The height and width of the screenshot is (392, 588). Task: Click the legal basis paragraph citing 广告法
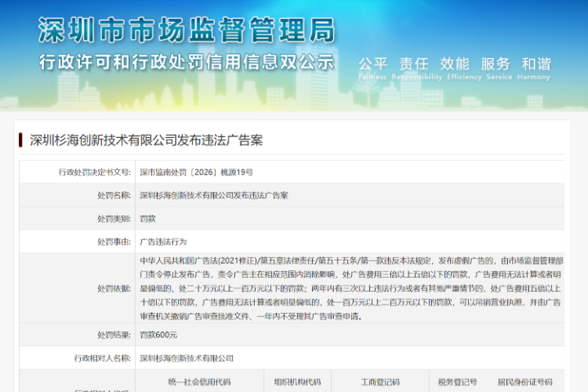(350, 288)
